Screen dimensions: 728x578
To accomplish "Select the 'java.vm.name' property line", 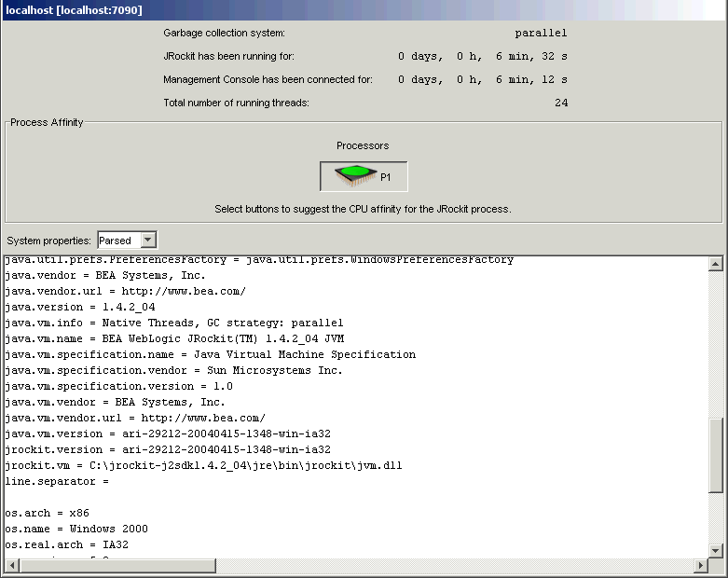I will coord(174,338).
